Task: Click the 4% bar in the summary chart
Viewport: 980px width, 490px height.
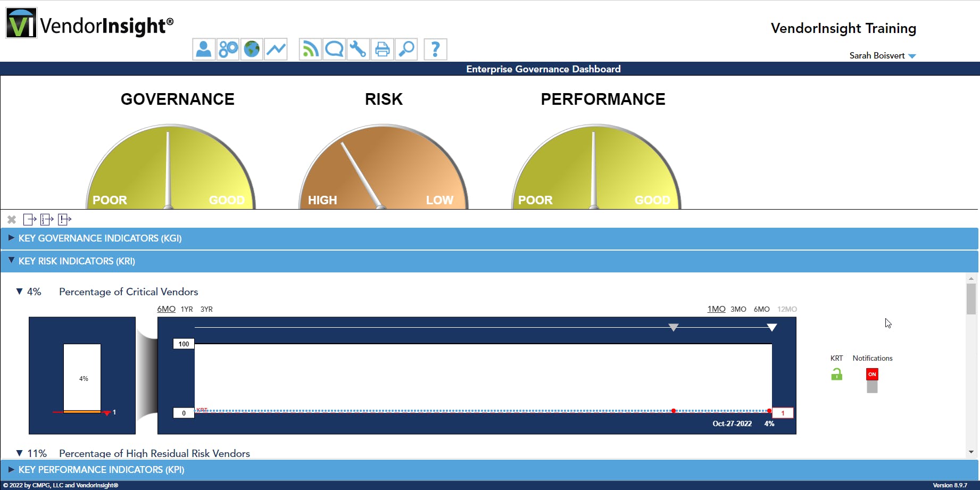Action: (x=82, y=377)
